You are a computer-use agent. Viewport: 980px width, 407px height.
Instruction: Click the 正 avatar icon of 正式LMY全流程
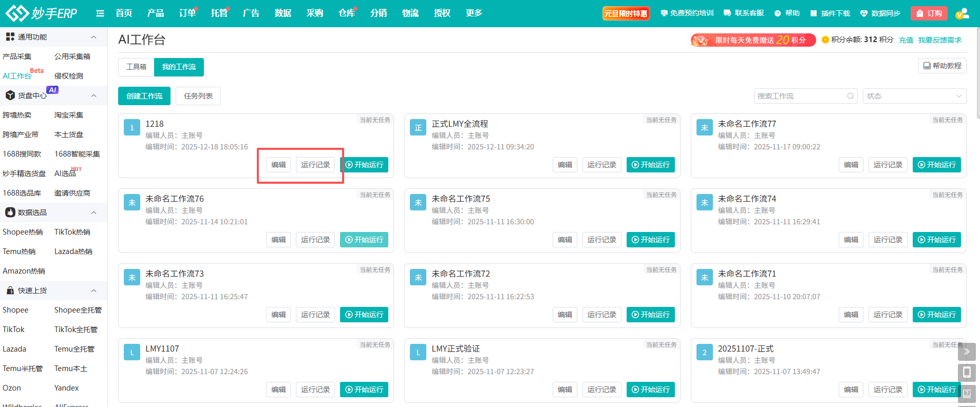coord(418,128)
